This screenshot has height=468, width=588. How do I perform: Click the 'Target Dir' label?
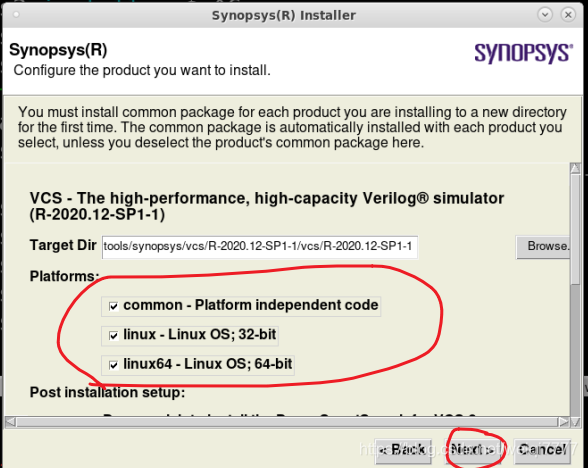tap(63, 245)
